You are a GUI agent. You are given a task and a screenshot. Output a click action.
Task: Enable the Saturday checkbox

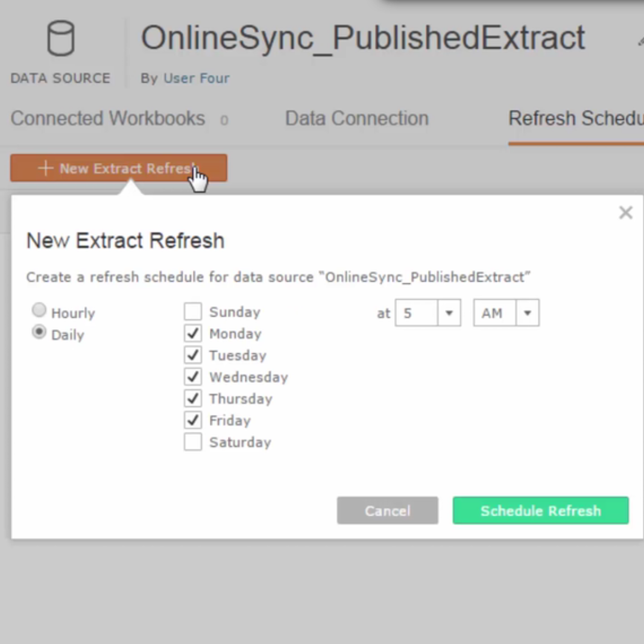coord(193,442)
